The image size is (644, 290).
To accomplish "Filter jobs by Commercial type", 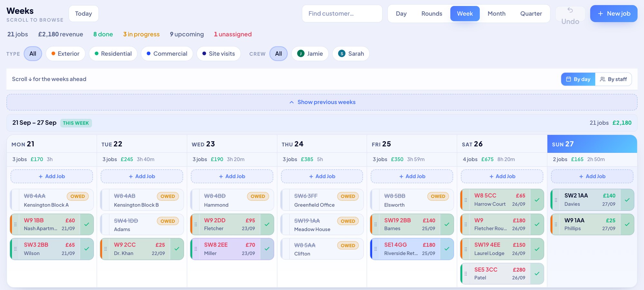I will pyautogui.click(x=167, y=53).
